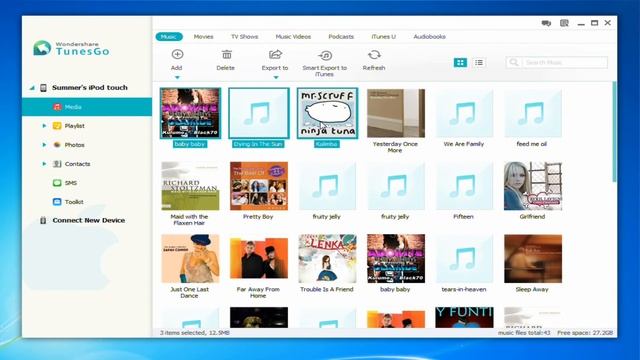Screen dimensions: 640x360
Task: Select Just One Last Dance album
Action: pos(190,258)
